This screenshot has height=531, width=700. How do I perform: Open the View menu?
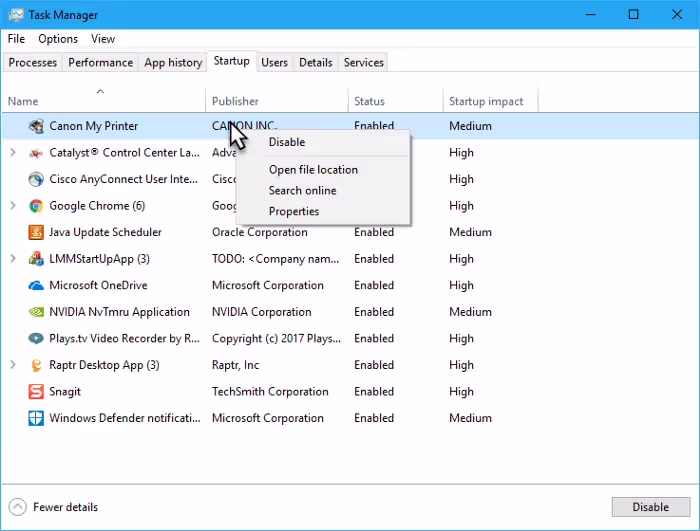click(103, 39)
